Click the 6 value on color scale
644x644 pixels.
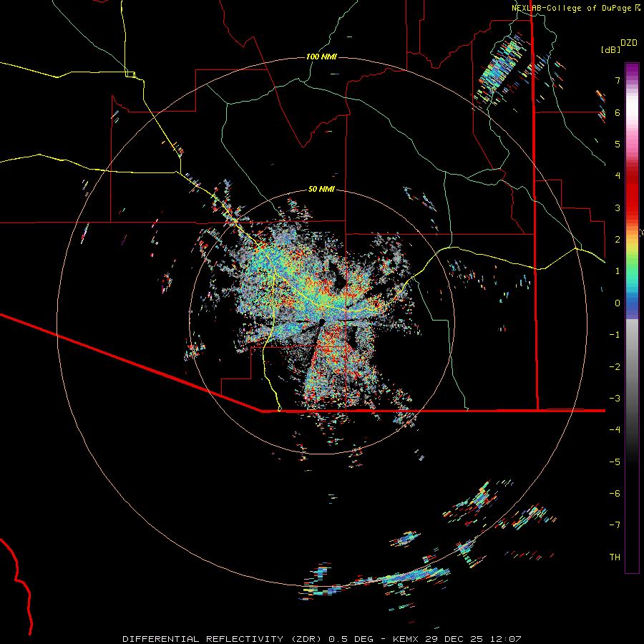pos(618,112)
